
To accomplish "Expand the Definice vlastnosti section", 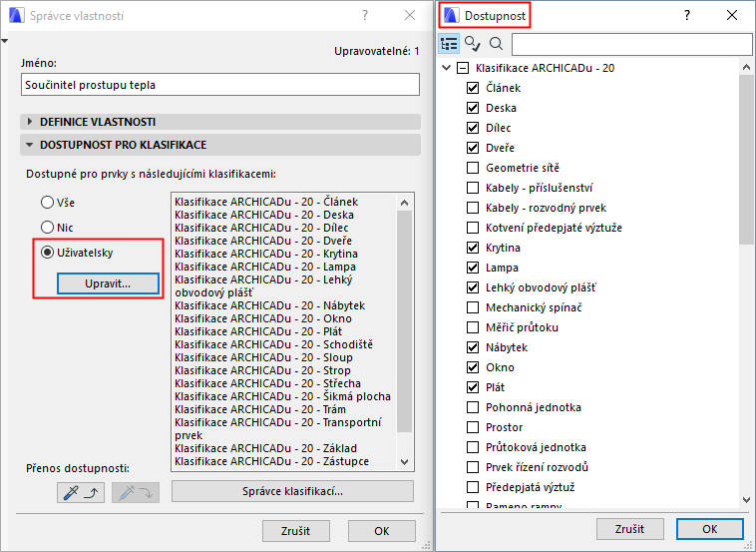I will point(30,122).
